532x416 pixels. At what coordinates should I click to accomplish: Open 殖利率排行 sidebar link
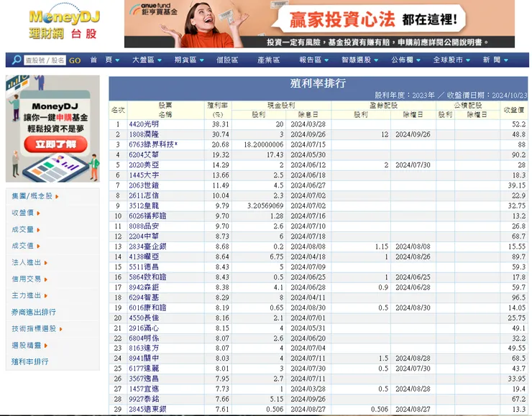point(30,361)
